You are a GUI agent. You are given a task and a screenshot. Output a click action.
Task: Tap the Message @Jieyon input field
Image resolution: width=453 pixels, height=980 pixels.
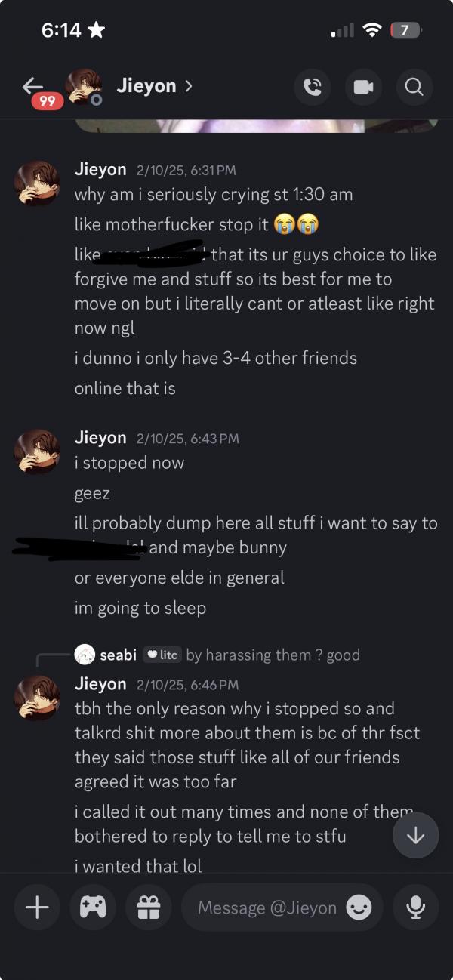click(282, 908)
